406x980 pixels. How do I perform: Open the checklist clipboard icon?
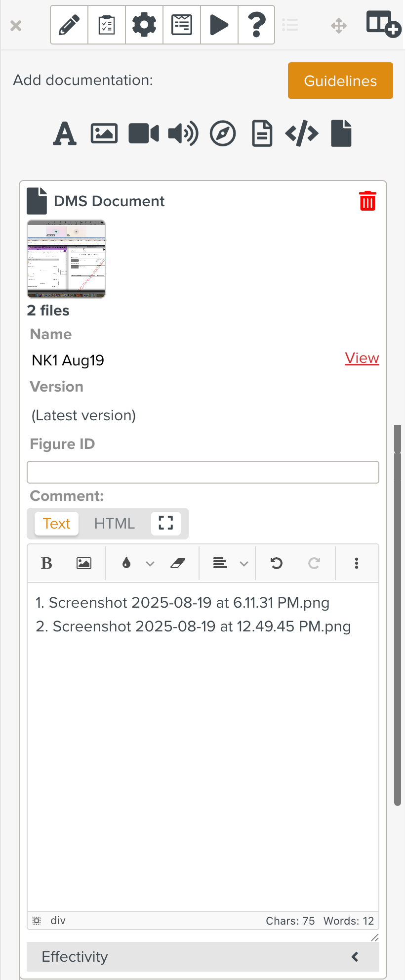(107, 25)
